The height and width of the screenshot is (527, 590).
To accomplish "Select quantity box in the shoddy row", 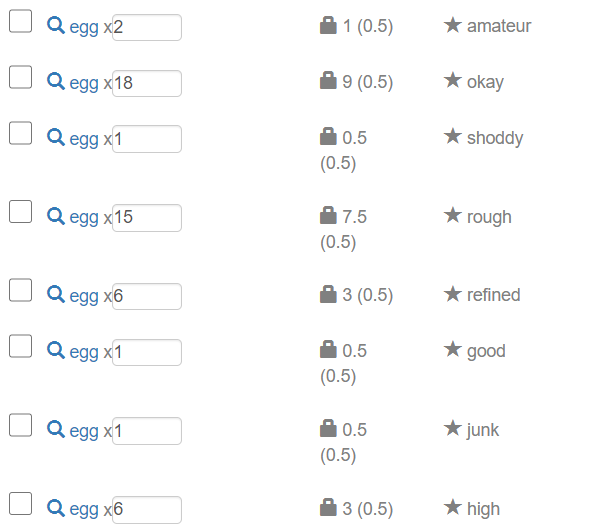I will click(147, 139).
